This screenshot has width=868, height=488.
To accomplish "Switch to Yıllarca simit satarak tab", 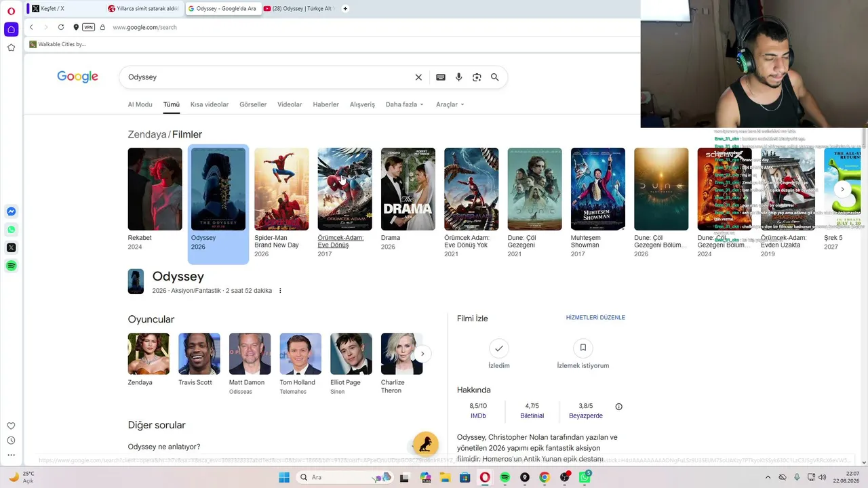I will 144,9.
